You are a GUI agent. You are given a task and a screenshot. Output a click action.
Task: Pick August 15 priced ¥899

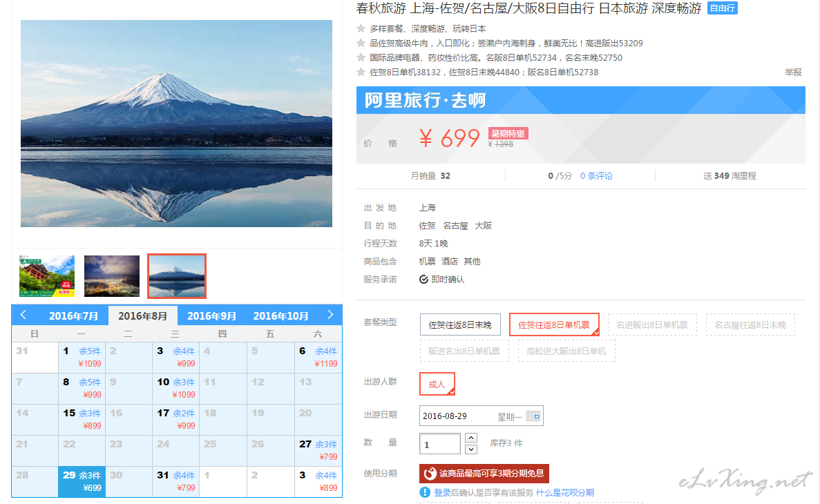(x=82, y=419)
